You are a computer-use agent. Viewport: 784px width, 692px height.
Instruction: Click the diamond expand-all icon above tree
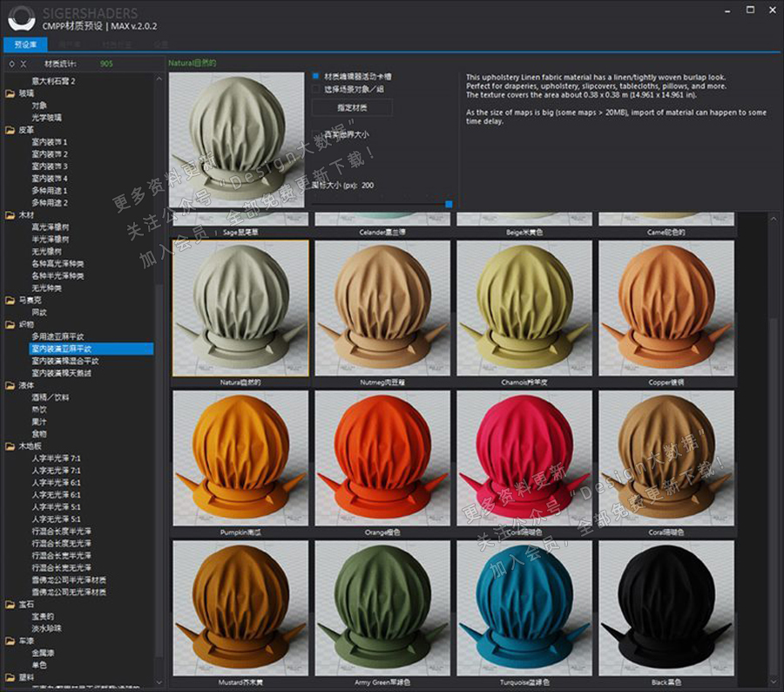click(x=10, y=64)
